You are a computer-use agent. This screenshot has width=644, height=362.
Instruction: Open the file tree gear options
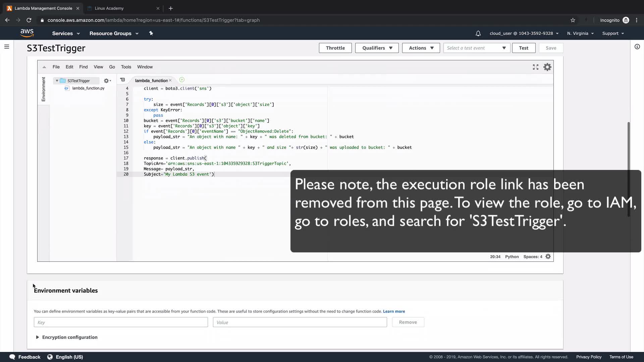click(107, 81)
